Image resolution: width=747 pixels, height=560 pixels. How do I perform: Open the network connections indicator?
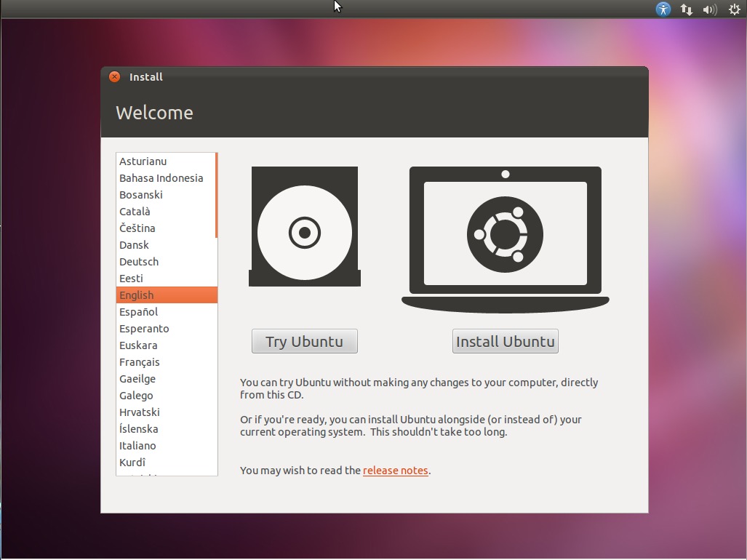[x=687, y=9]
